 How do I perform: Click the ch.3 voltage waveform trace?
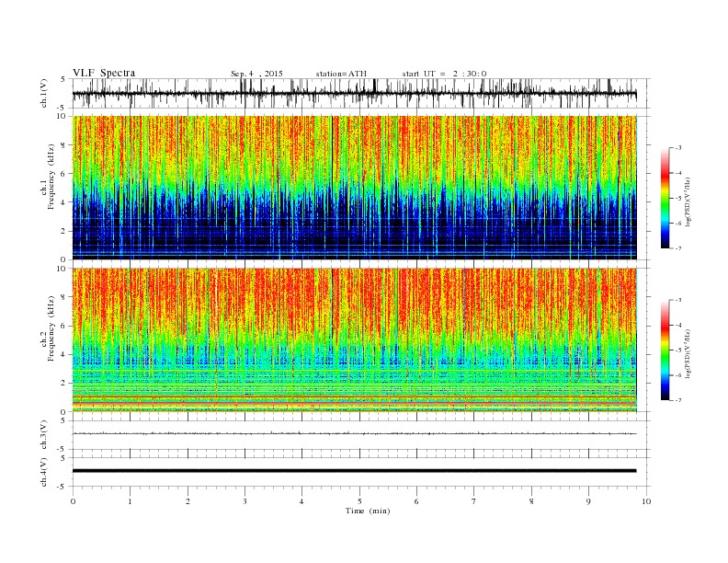pos(355,433)
